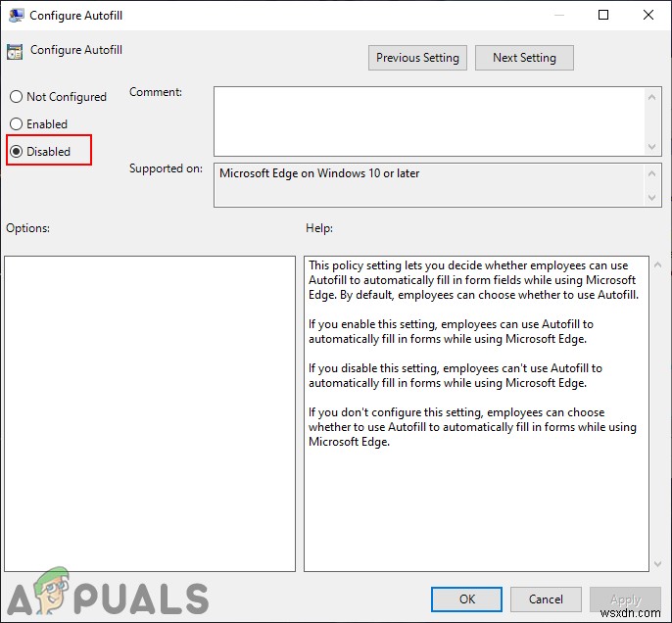
Task: Maximize the Configure Autofill window
Action: click(x=603, y=15)
